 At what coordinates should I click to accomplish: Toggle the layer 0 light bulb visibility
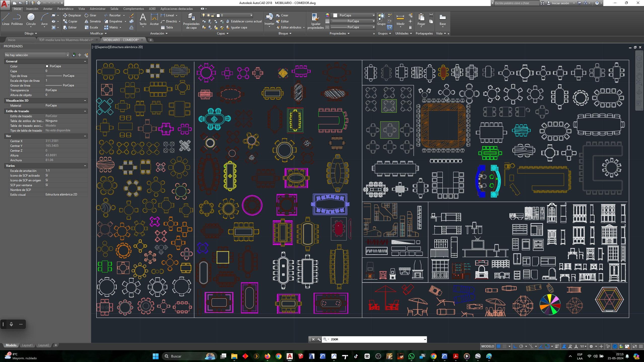[204, 15]
